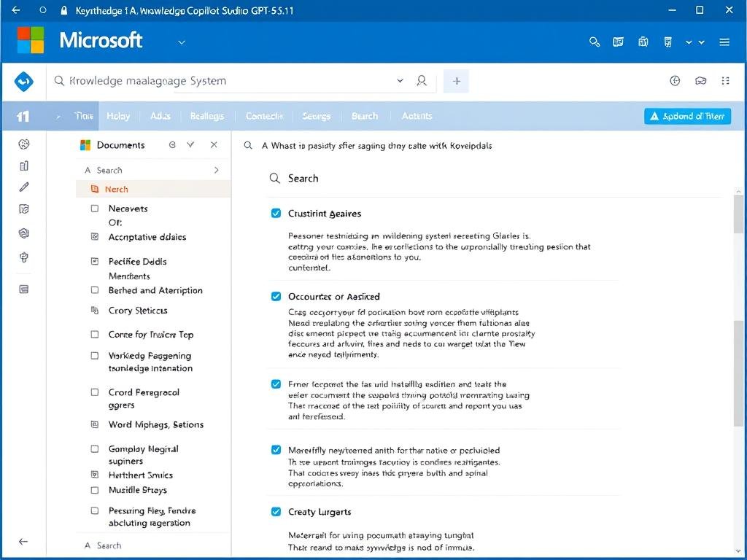Expand the Search row in the Documents panel
Screen dimensions: 747x560
(x=215, y=169)
